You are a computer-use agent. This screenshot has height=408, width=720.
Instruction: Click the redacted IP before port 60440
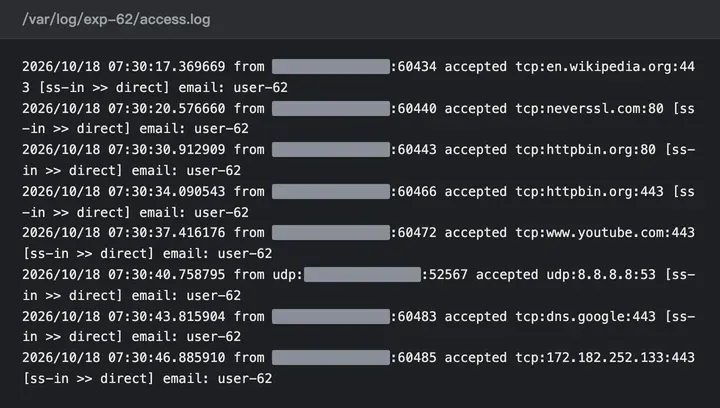[x=331, y=109]
